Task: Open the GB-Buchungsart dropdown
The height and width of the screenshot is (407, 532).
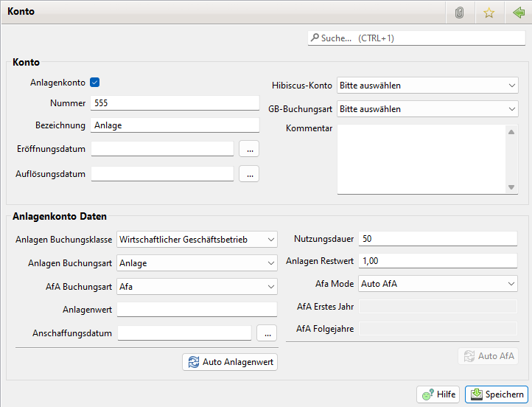Action: 427,109
